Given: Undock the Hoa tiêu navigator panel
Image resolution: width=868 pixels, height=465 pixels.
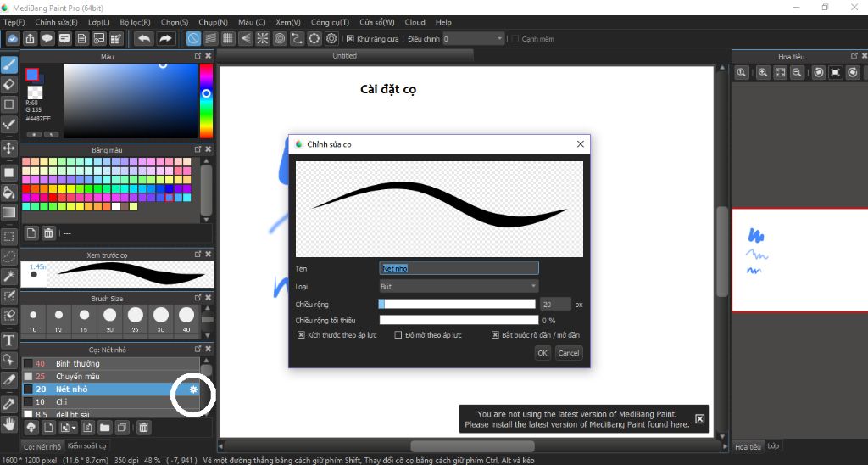Looking at the screenshot, I should click(x=854, y=56).
